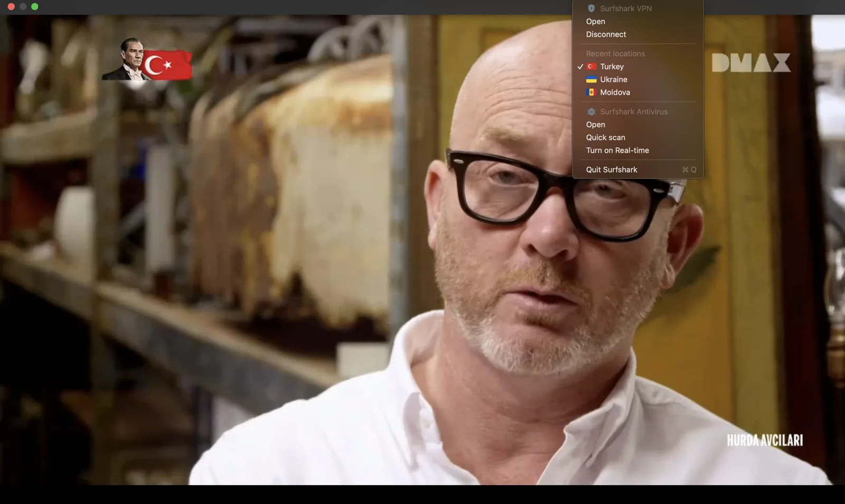
Task: Click the checkmark beside Turkey
Action: click(580, 67)
